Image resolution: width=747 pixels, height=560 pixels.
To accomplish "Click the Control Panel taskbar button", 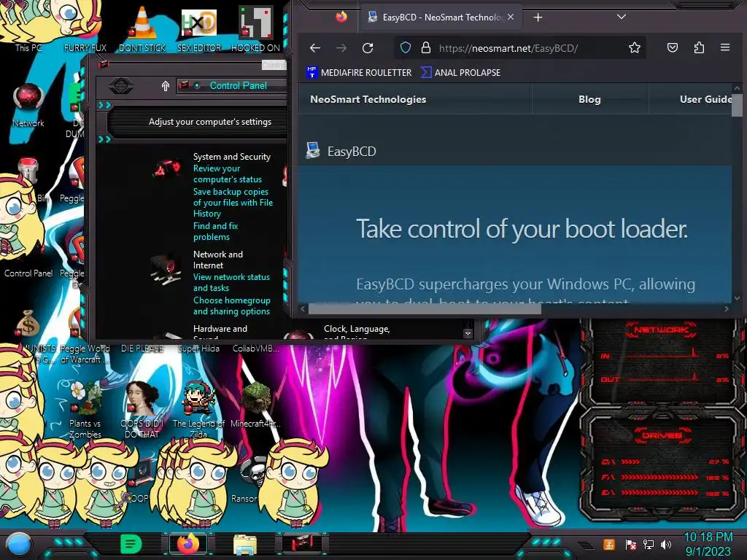I will (302, 544).
